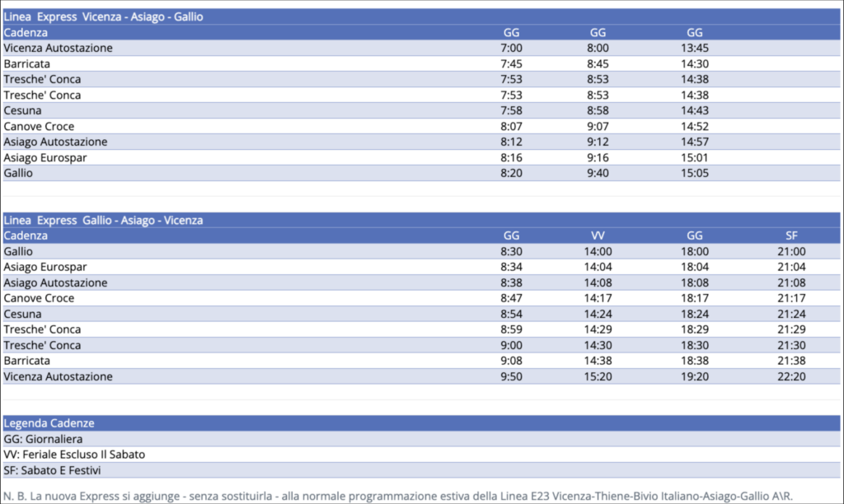Click the 21:00 Gallio departure time

(791, 251)
